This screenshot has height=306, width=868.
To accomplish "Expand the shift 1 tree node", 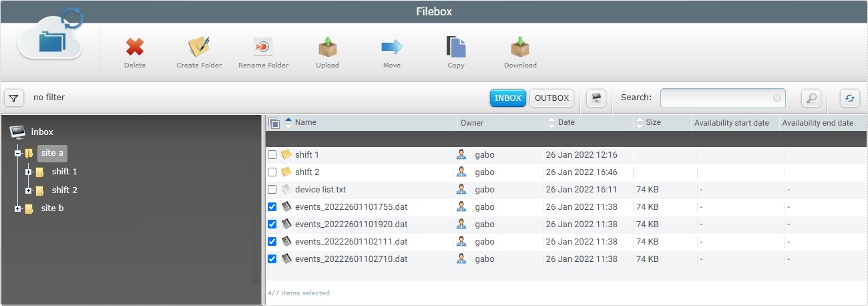I will point(29,172).
